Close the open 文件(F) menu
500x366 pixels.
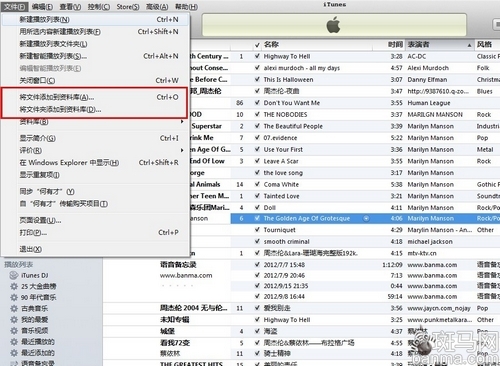(15, 7)
